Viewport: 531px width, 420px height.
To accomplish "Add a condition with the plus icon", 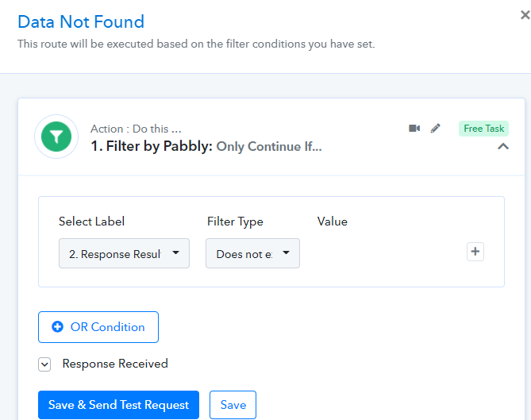I will pyautogui.click(x=475, y=252).
